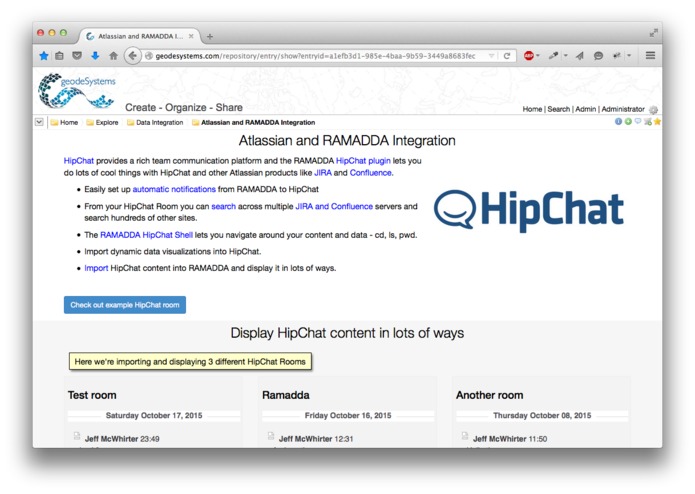Image resolution: width=695 pixels, height=494 pixels.
Task: Follow the first HipChat link in paragraph
Action: click(79, 161)
